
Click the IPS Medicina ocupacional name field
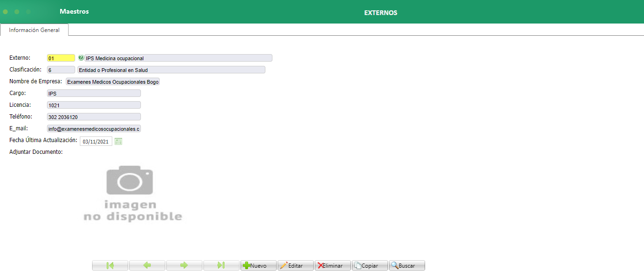coord(178,58)
